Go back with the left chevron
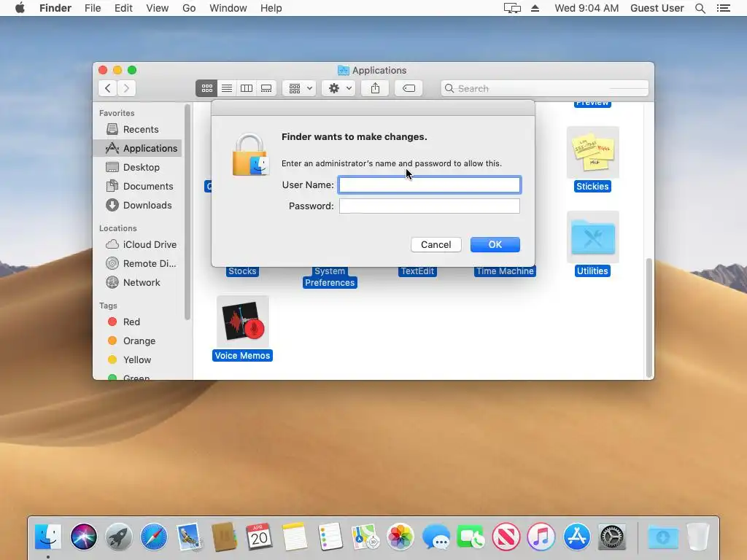747x560 pixels. click(x=108, y=88)
